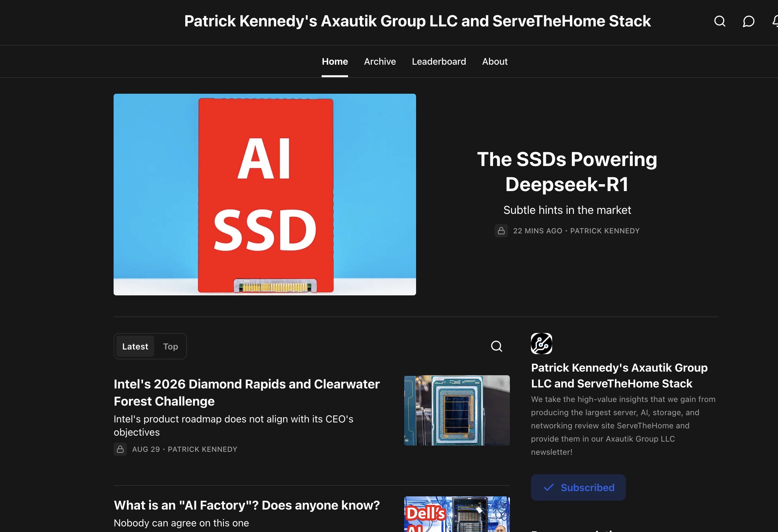
Task: Switch post list to Top
Action: click(x=170, y=346)
